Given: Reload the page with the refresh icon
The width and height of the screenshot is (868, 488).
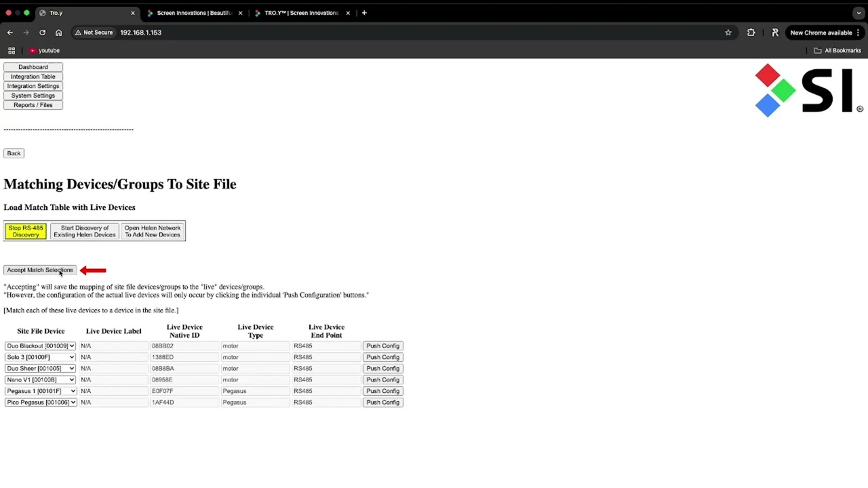Looking at the screenshot, I should 42,33.
